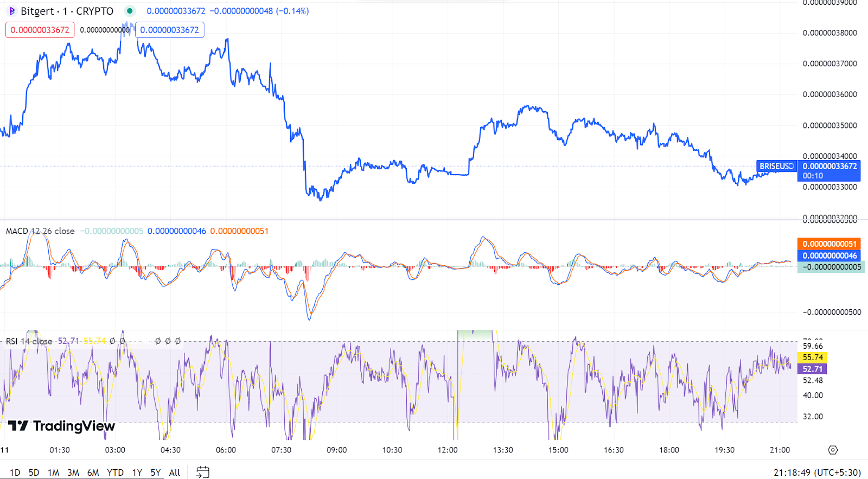Click the yellow RSI 55.74 axis label
868x479 pixels.
pyautogui.click(x=812, y=357)
